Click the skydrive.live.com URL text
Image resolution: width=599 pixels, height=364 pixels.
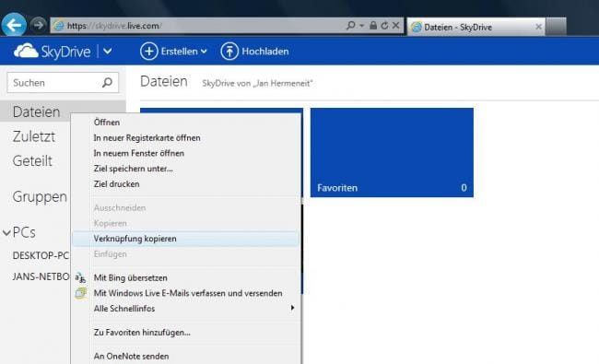point(114,26)
